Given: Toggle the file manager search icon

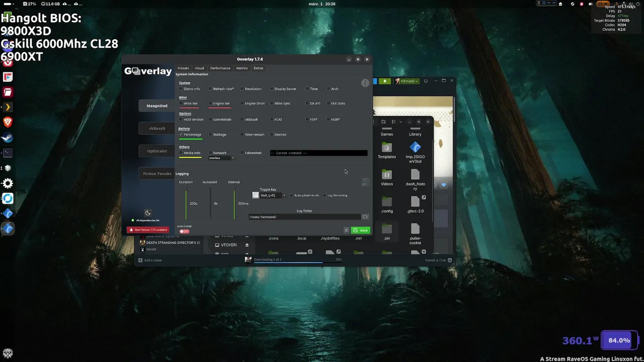Looking at the screenshot, I should coord(383,122).
